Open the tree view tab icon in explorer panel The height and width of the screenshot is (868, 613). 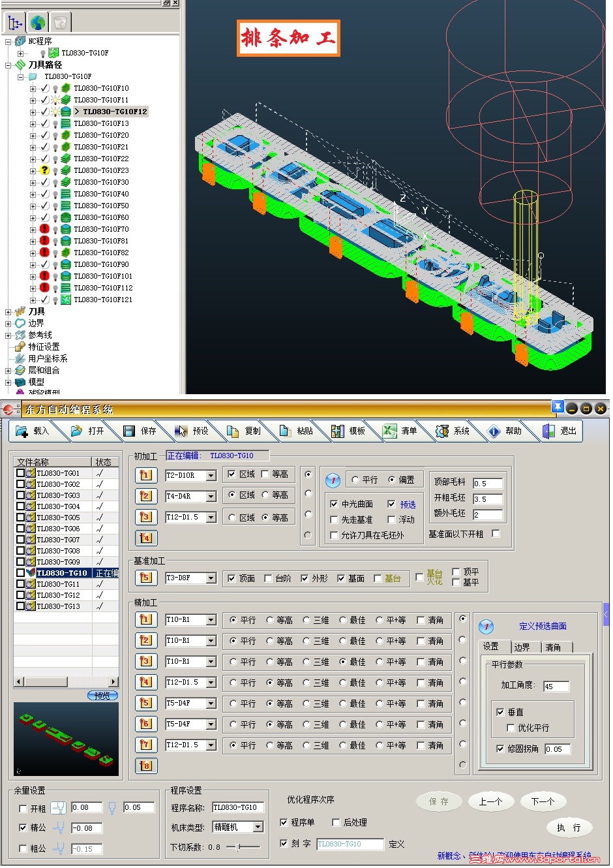coord(15,23)
